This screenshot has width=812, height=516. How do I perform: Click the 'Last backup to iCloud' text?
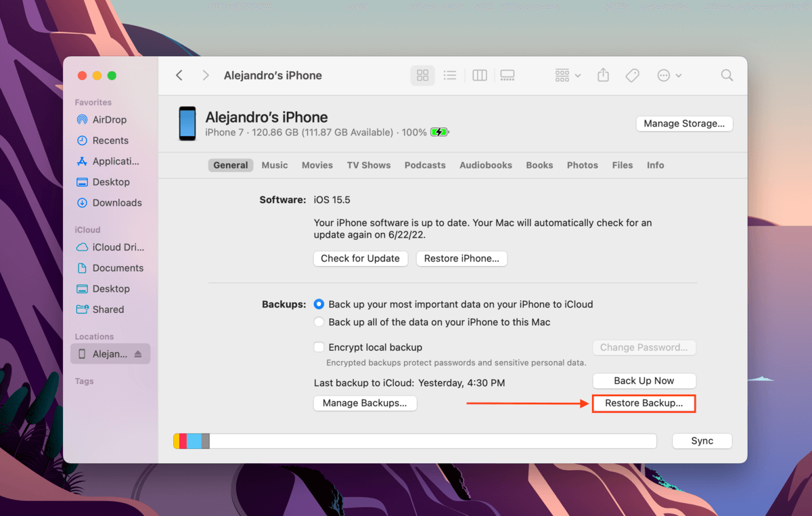click(409, 383)
